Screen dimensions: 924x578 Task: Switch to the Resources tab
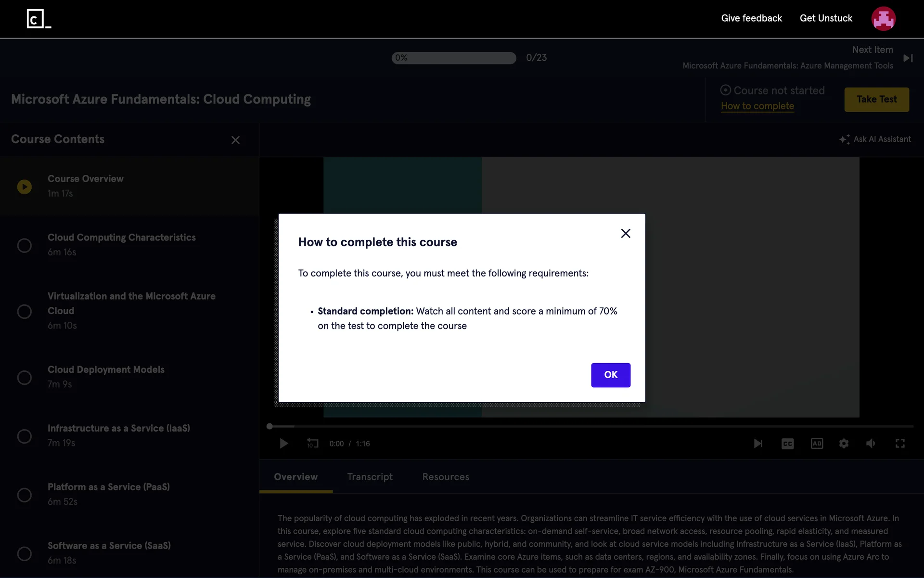tap(446, 477)
